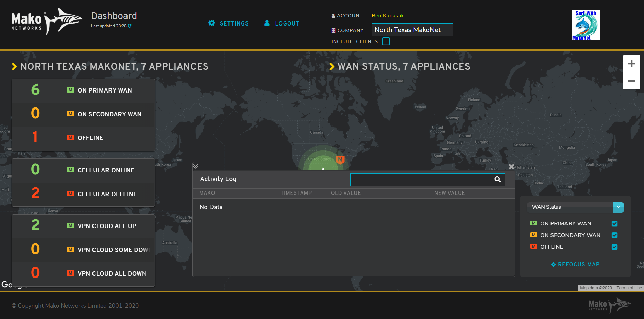Uncheck the Offline filter in the WAN legend
This screenshot has width=644, height=319.
614,247
